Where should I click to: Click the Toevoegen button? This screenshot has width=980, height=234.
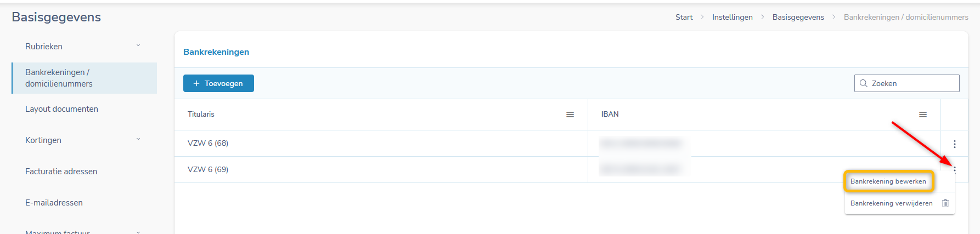(x=218, y=83)
